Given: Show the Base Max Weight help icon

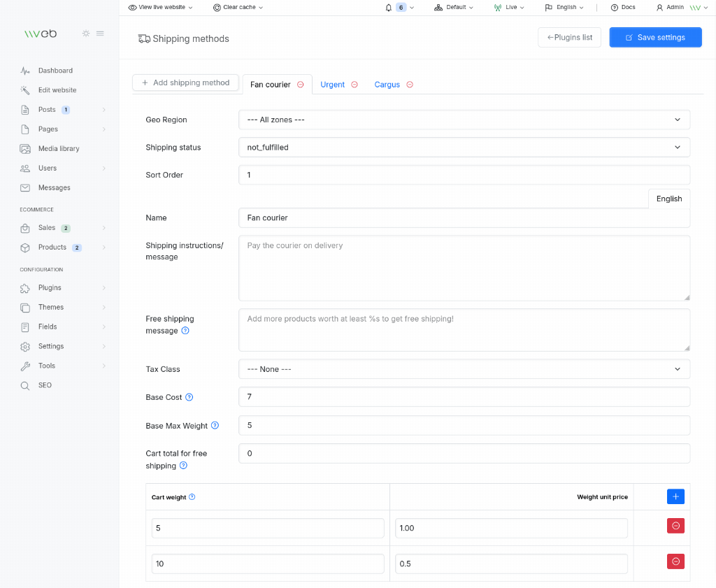Looking at the screenshot, I should (215, 426).
